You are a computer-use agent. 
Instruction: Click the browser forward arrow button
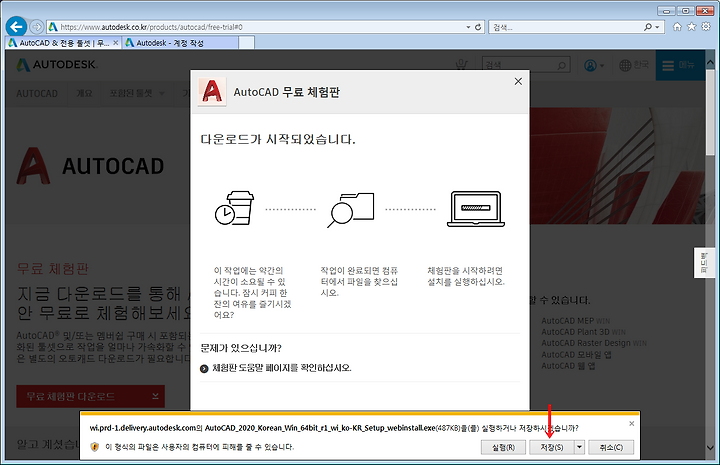(x=36, y=27)
